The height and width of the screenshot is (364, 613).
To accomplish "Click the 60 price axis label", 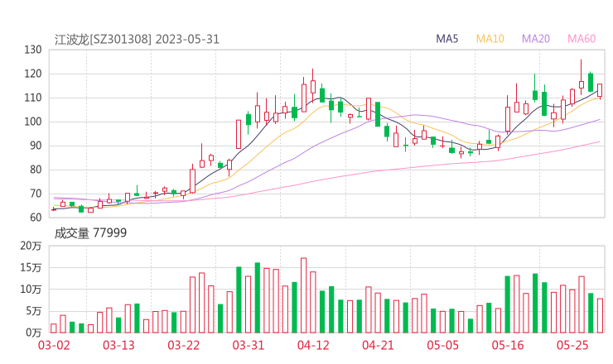I will [36, 218].
